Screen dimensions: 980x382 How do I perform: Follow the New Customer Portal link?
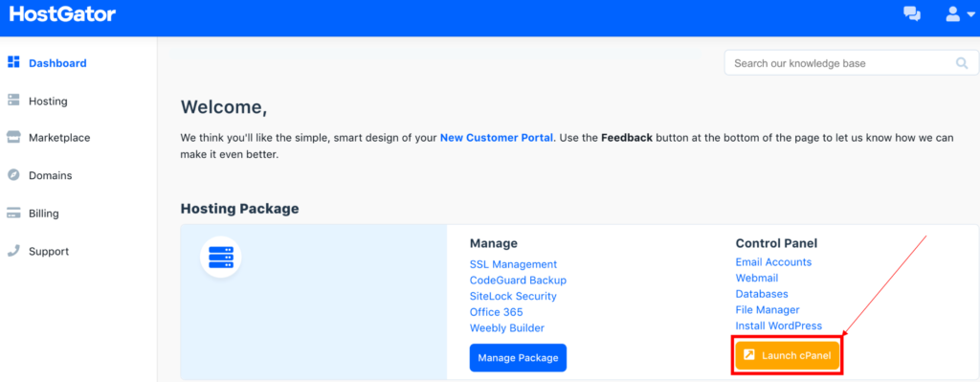pyautogui.click(x=497, y=138)
